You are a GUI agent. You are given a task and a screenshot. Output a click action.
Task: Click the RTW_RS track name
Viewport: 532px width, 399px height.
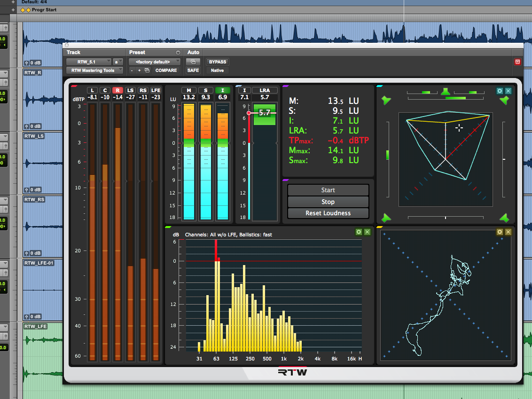pyautogui.click(x=34, y=199)
